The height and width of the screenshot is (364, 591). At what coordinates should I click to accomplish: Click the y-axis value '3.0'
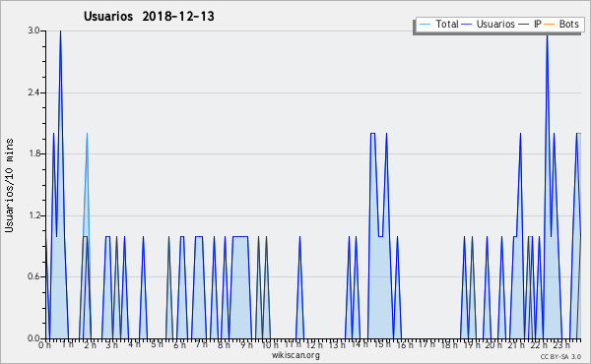click(x=33, y=30)
